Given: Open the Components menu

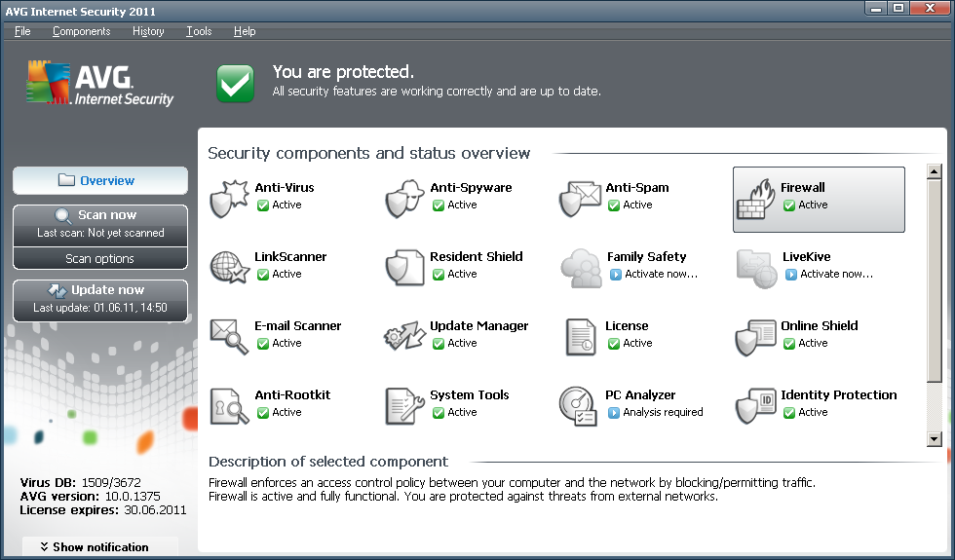Looking at the screenshot, I should [x=82, y=31].
